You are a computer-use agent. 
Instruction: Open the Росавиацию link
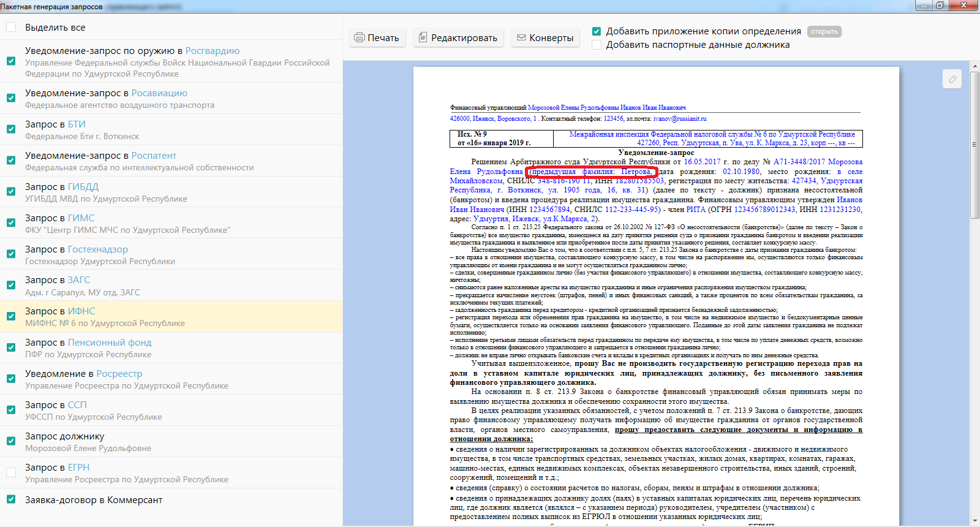159,93
